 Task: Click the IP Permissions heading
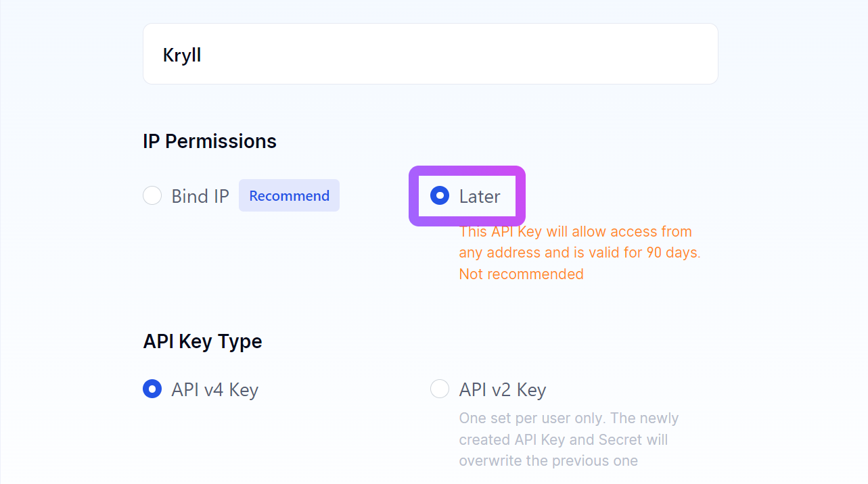[210, 141]
